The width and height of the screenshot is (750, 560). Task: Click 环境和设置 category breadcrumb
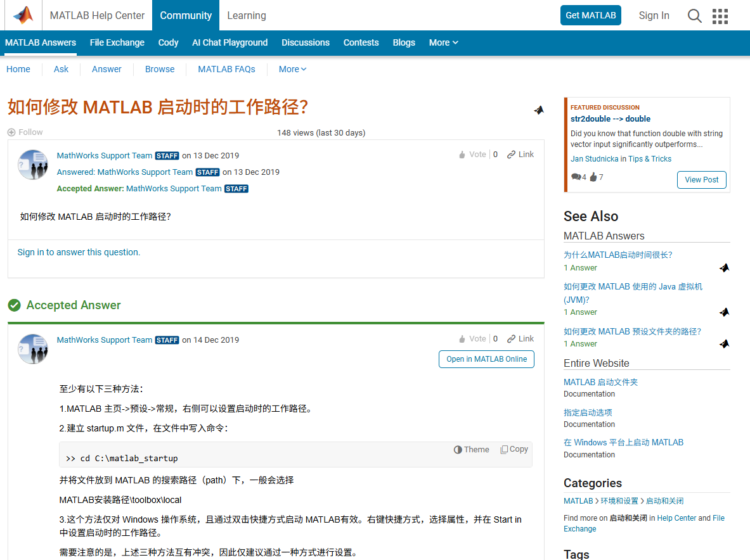click(619, 500)
